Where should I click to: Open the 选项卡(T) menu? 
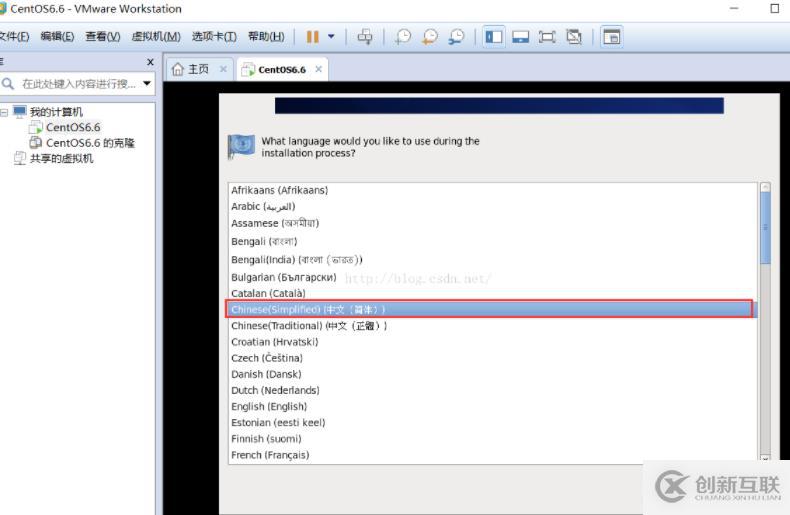click(x=214, y=36)
